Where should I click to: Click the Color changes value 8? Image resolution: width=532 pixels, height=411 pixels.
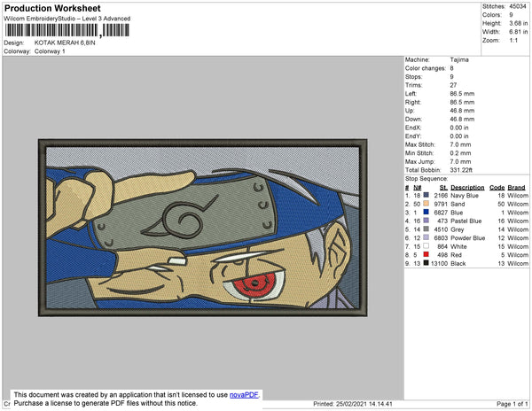click(451, 68)
